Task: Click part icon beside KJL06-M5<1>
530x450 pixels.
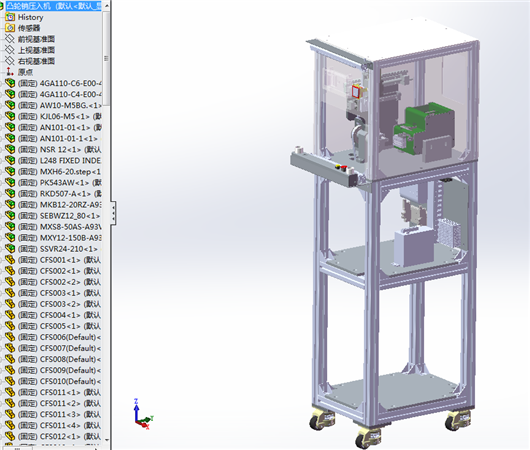Action: (x=10, y=116)
